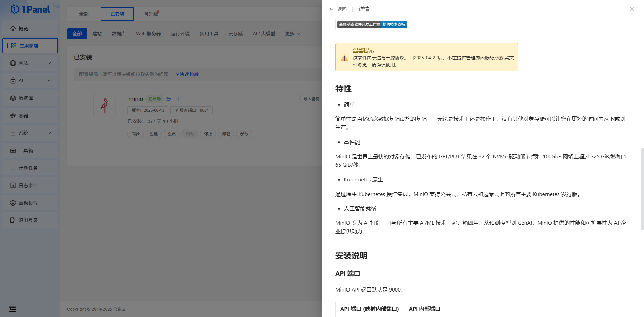The height and width of the screenshot is (317, 644).
Task: Filter apps by Web 服务器 category
Action: 148,34
